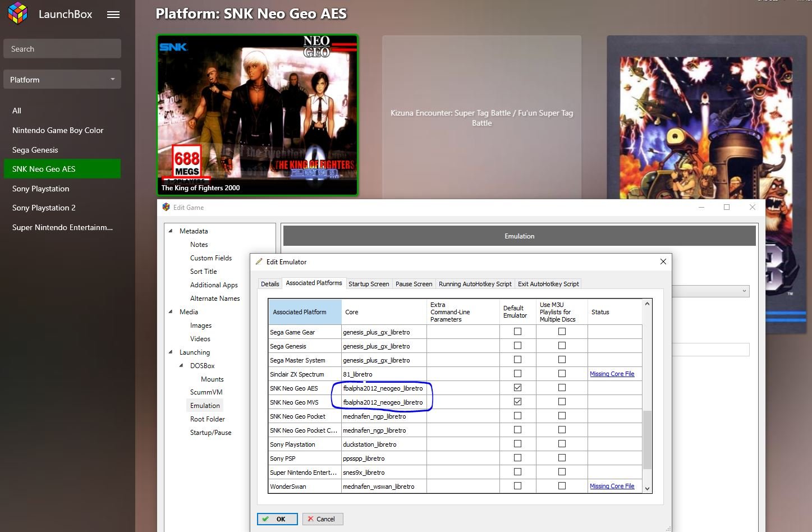The image size is (812, 532).
Task: Collapse the Launching tree node
Action: pyautogui.click(x=171, y=352)
